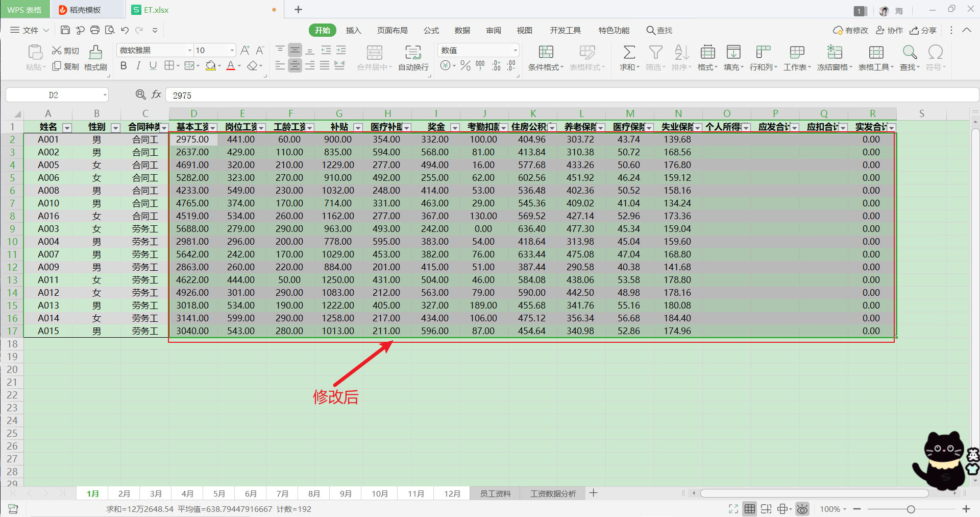Open the fill color bucket swatch
This screenshot has width=980, height=517.
click(210, 65)
